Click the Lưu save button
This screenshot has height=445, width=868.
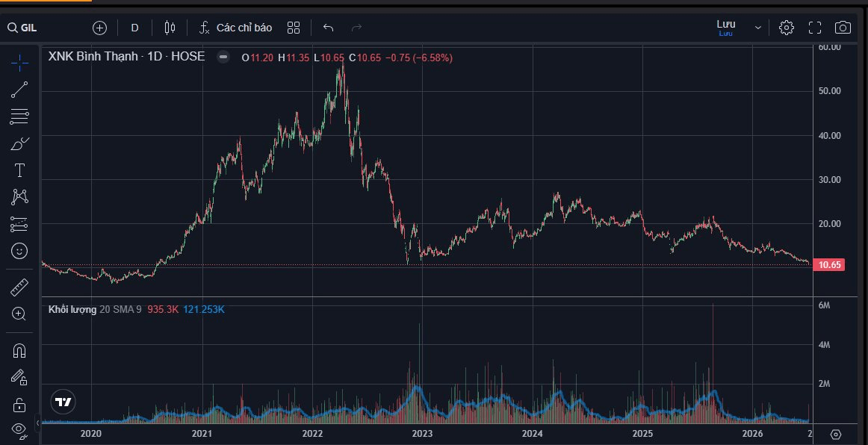(x=726, y=28)
